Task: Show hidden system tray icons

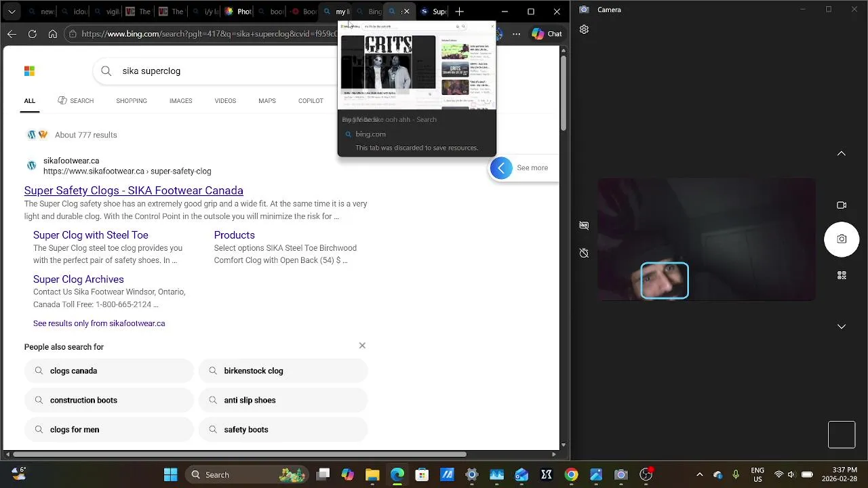Action: coord(700,474)
